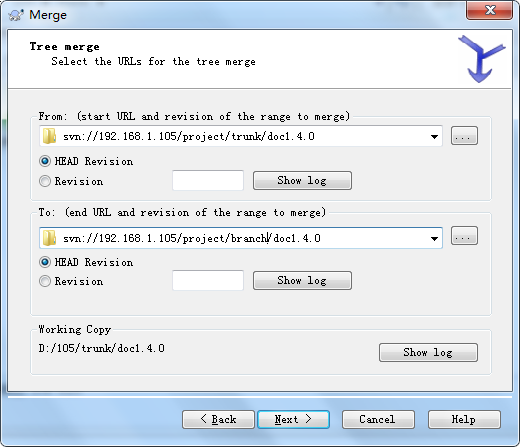Select HEAD Revision in the To section

[45, 262]
